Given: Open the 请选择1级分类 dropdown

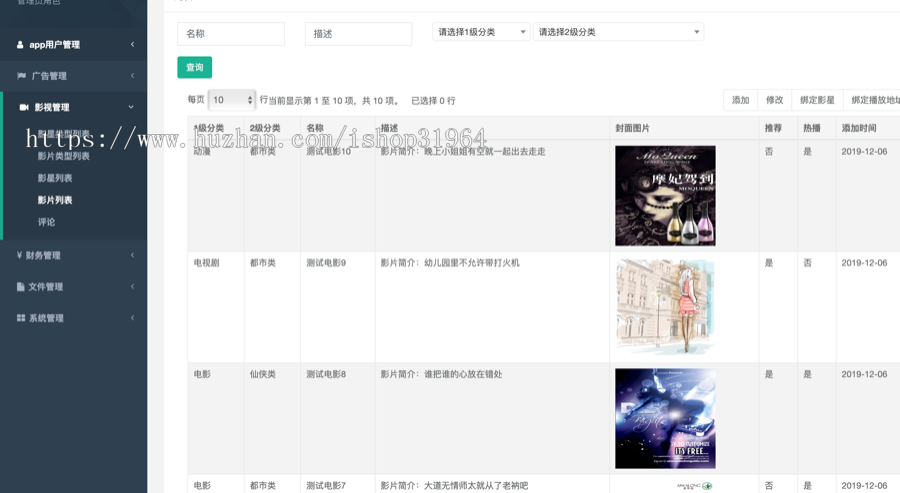Looking at the screenshot, I should 481,32.
